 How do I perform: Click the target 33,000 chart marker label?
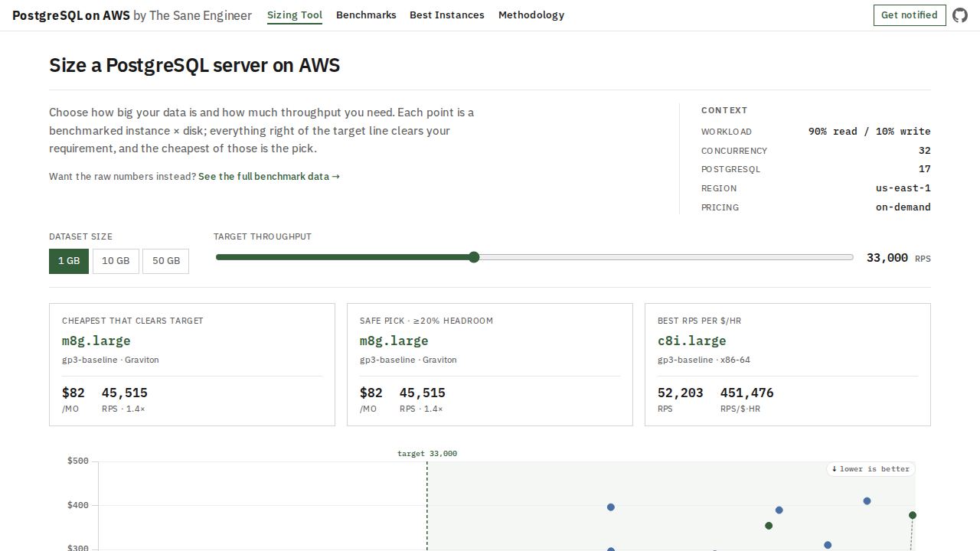[x=427, y=454]
